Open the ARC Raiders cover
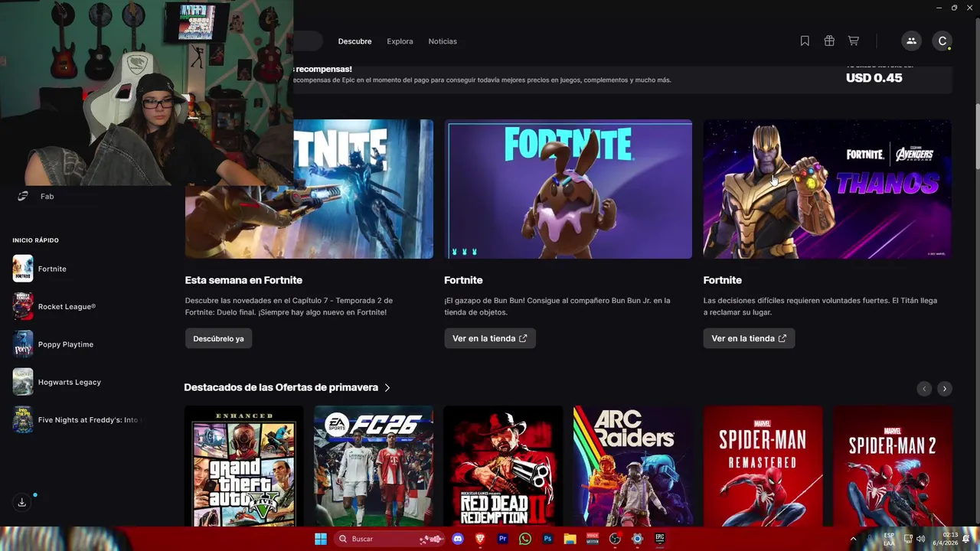This screenshot has height=551, width=980. click(x=633, y=466)
